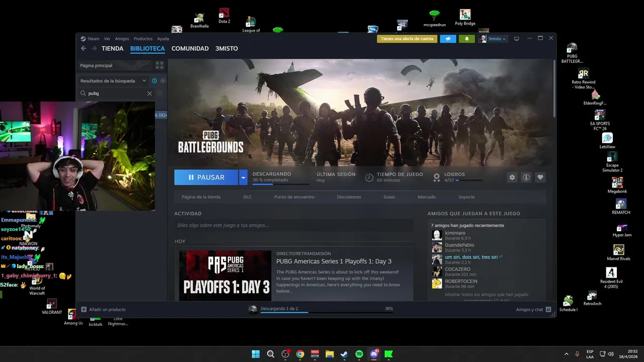Open Soporte link

tap(466, 197)
